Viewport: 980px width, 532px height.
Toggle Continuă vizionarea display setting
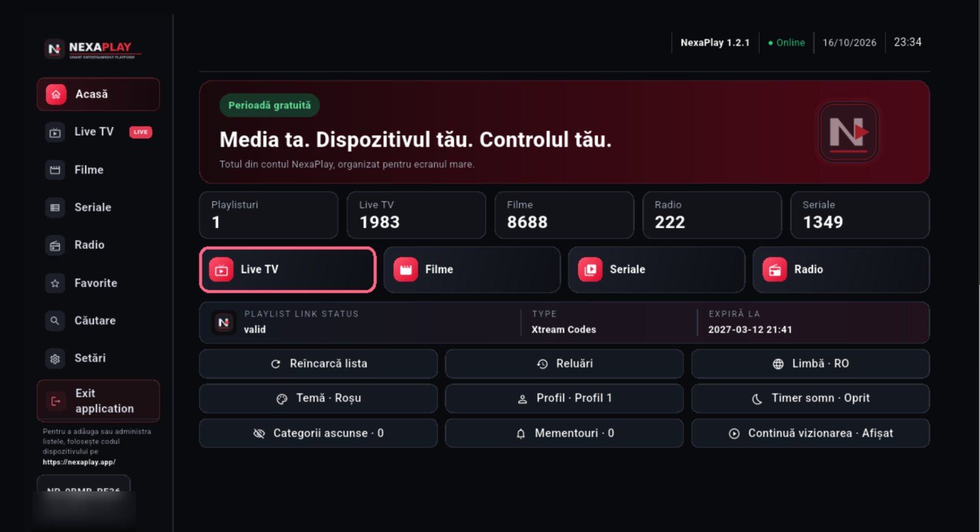[x=810, y=433]
